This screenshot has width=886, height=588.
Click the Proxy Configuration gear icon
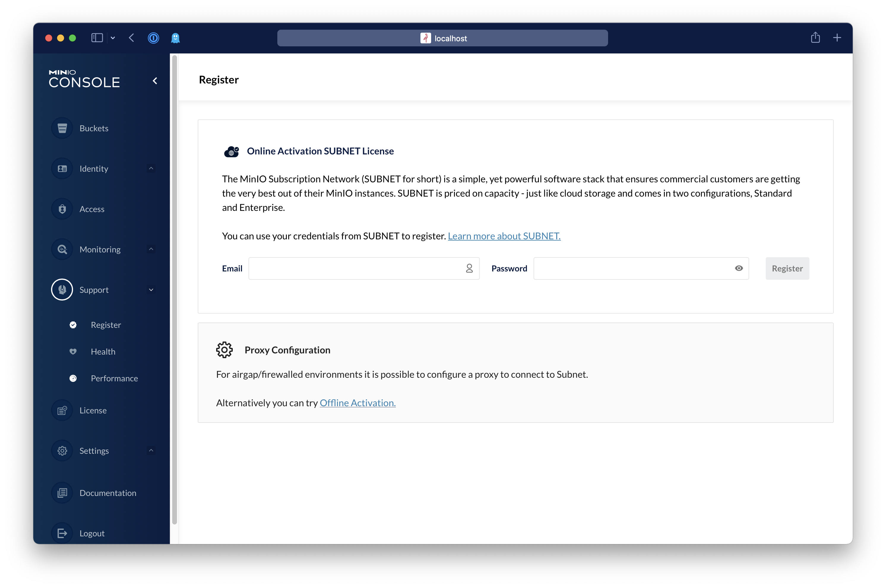click(224, 350)
